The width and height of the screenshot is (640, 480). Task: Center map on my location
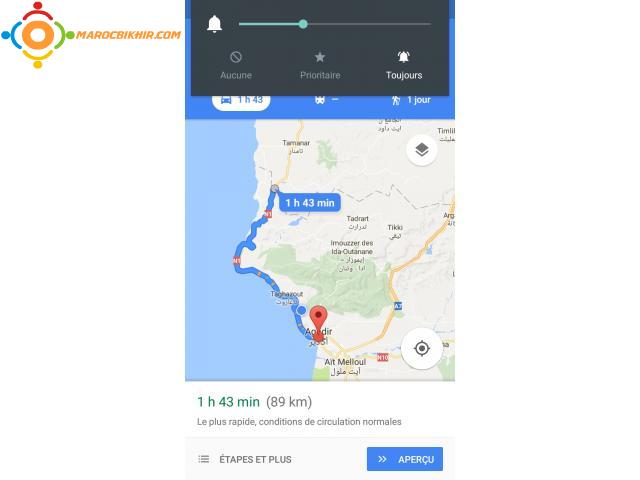click(x=422, y=348)
